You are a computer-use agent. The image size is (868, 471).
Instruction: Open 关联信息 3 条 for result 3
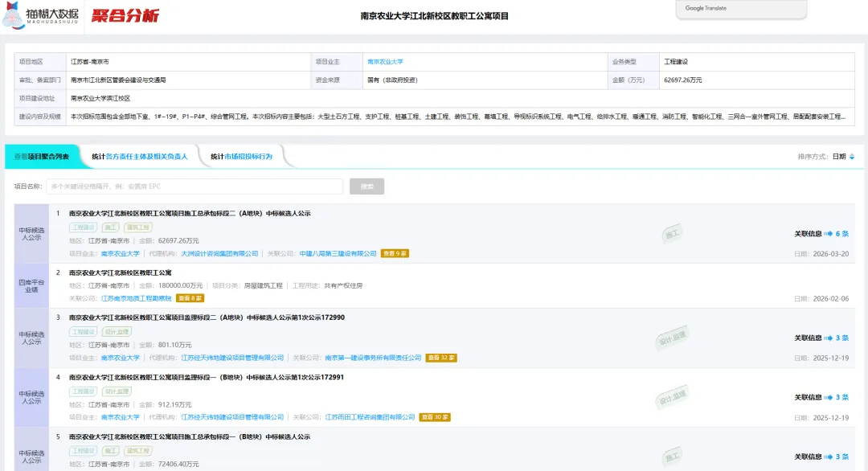[x=821, y=338]
